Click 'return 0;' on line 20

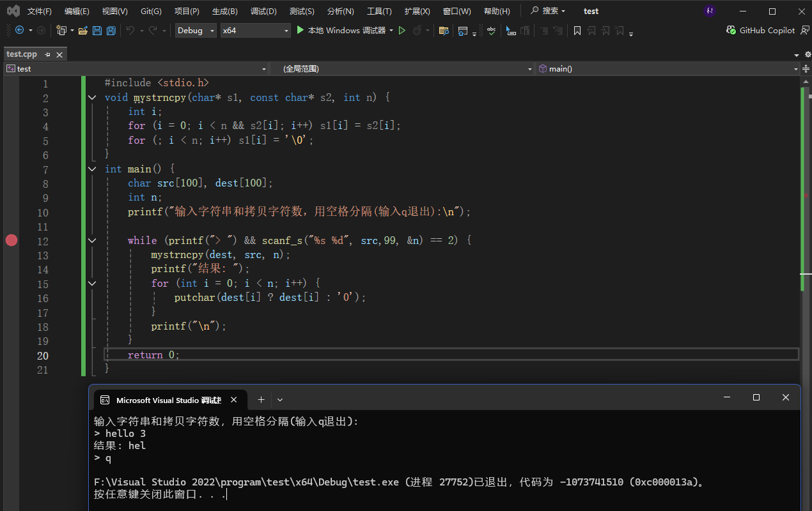click(153, 355)
